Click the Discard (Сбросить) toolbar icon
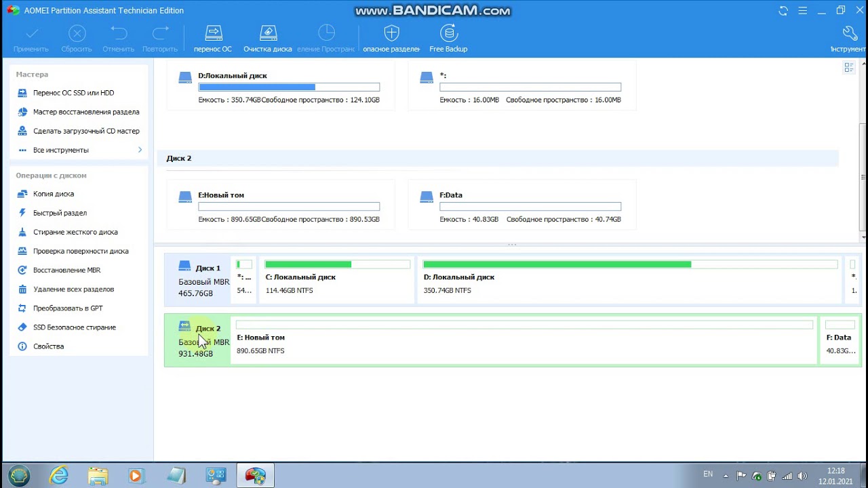868x488 pixels. point(77,33)
